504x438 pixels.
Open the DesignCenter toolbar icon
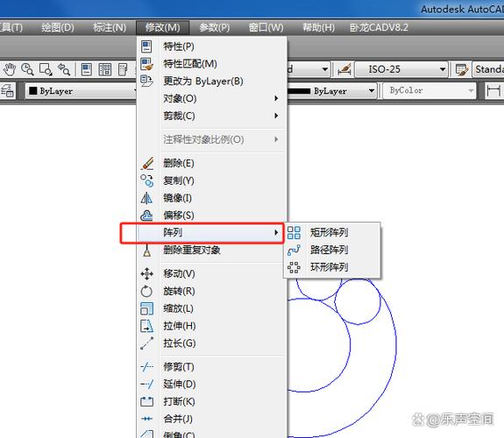click(105, 69)
